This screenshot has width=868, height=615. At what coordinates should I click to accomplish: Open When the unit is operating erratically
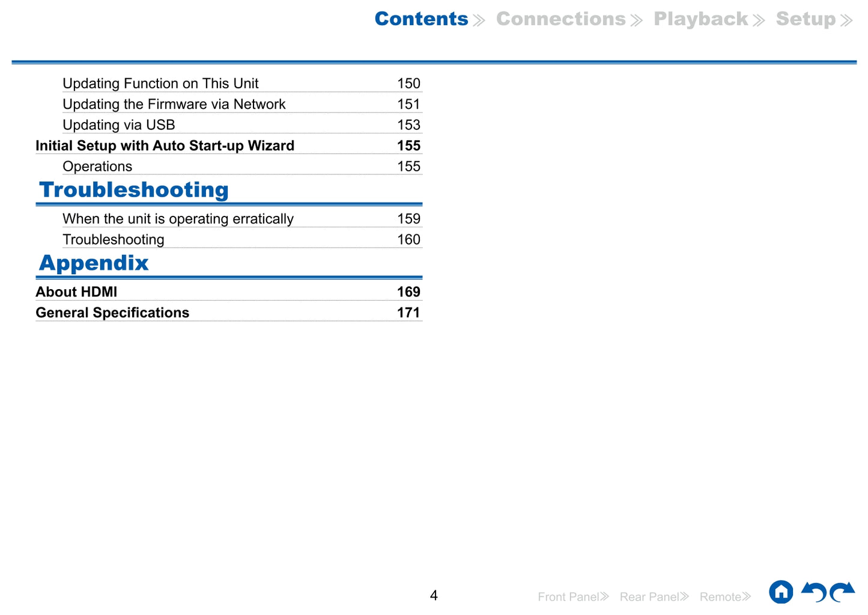point(178,219)
